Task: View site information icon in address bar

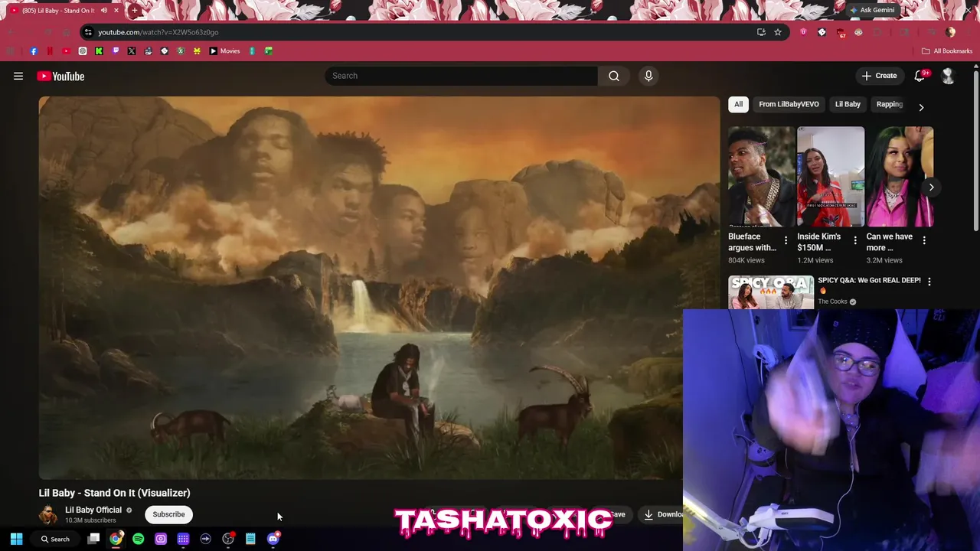Action: [88, 32]
